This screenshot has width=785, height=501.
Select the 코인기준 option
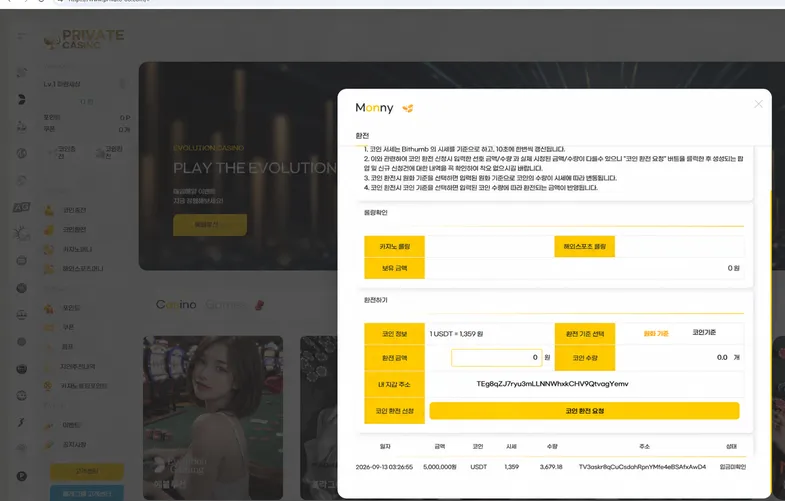[704, 332]
